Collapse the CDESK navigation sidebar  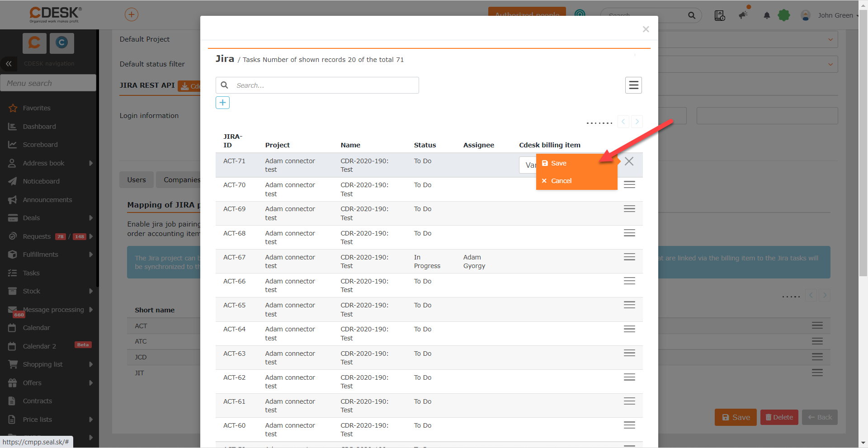[9, 64]
